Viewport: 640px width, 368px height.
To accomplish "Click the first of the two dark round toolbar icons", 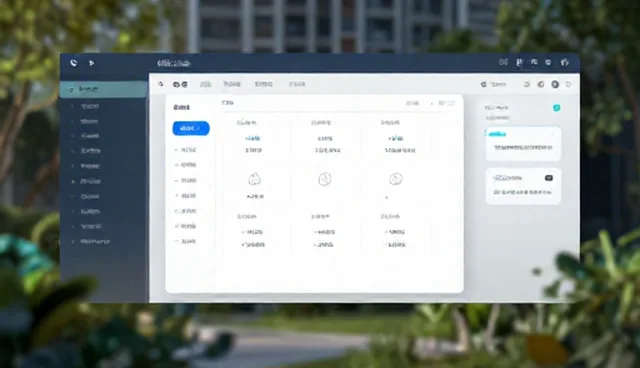I will click(x=176, y=84).
